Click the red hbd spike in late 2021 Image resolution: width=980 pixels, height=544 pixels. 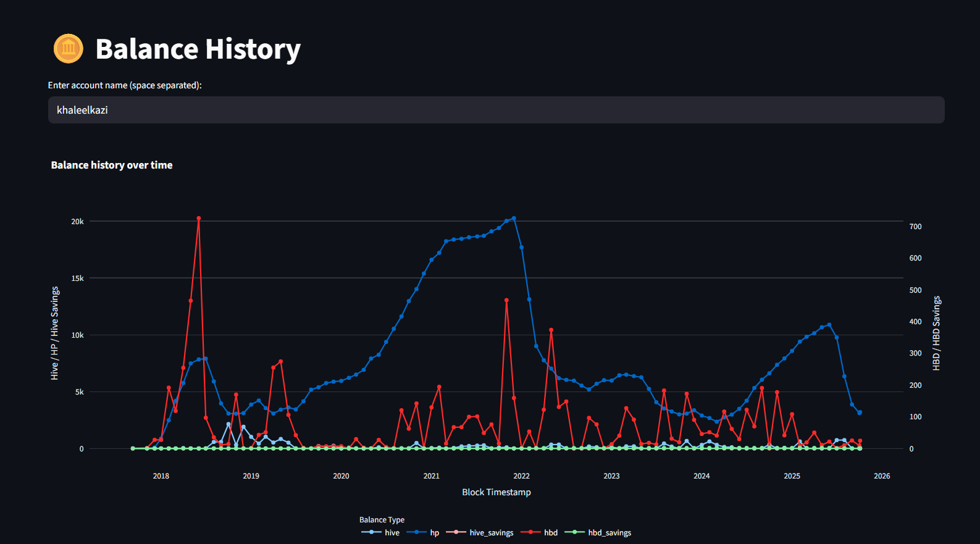pyautogui.click(x=506, y=300)
